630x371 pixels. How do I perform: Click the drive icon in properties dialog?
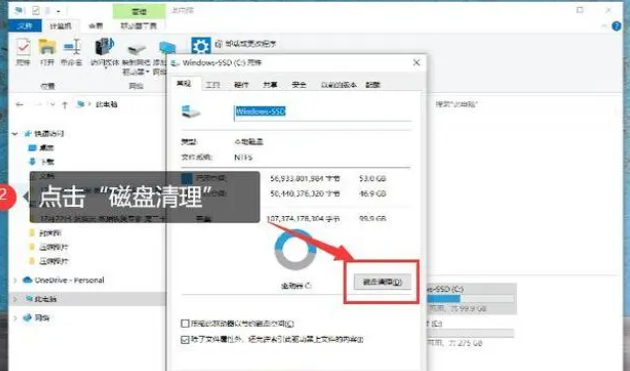click(191, 112)
